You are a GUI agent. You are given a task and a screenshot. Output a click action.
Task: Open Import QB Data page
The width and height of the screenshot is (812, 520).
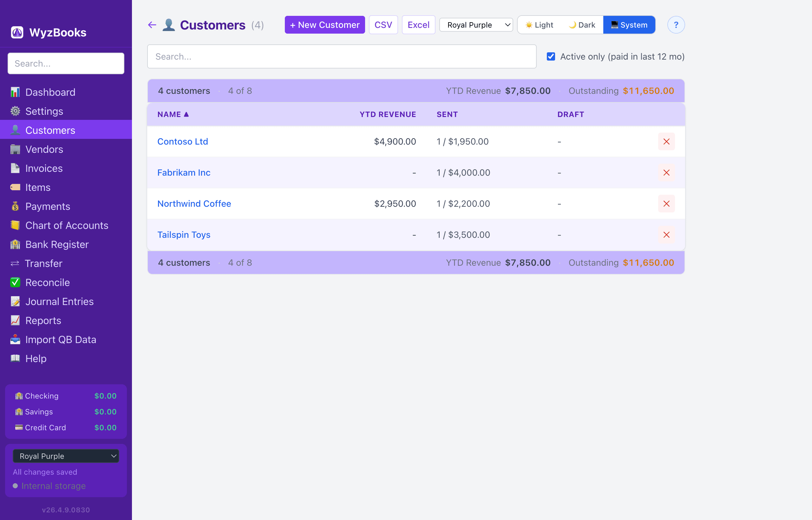pos(61,339)
